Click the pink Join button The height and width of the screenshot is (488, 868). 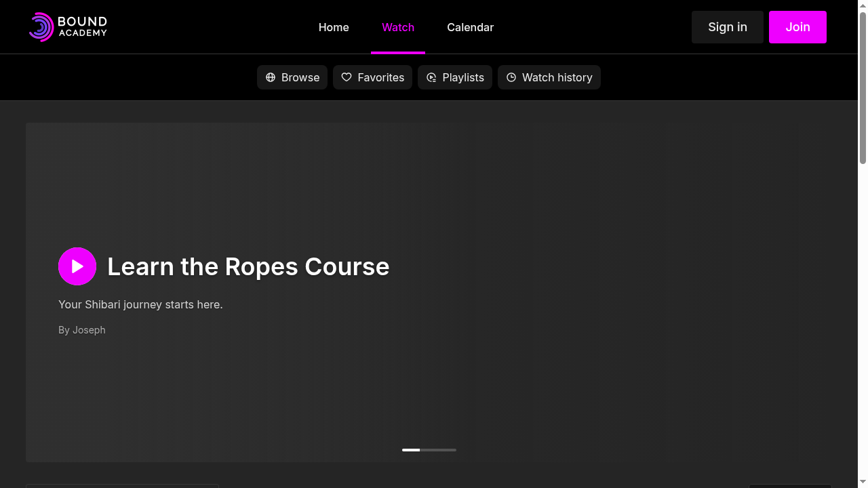pyautogui.click(x=797, y=27)
